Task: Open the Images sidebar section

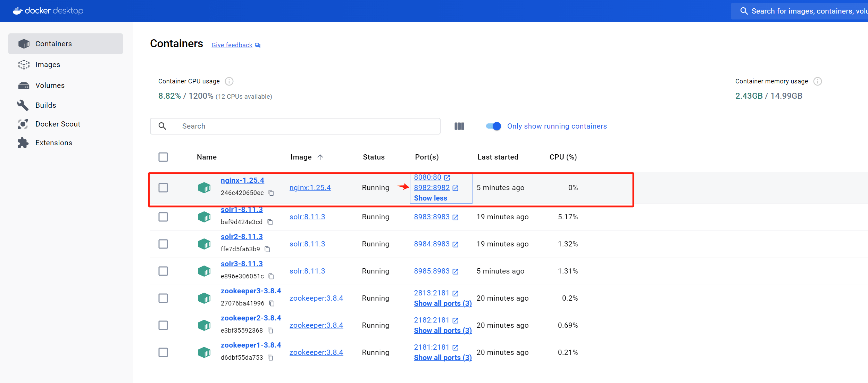Action: [66, 65]
